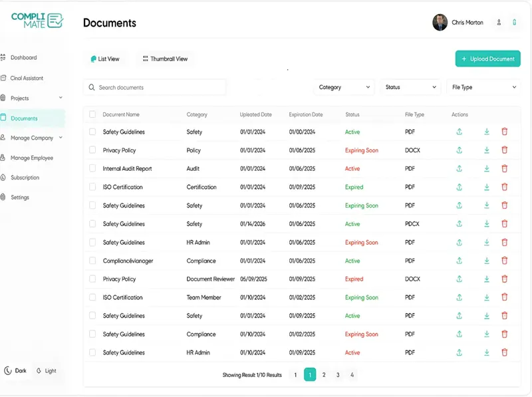532x397 pixels.
Task: Download the Team Member ISO Certification
Action: [487, 297]
